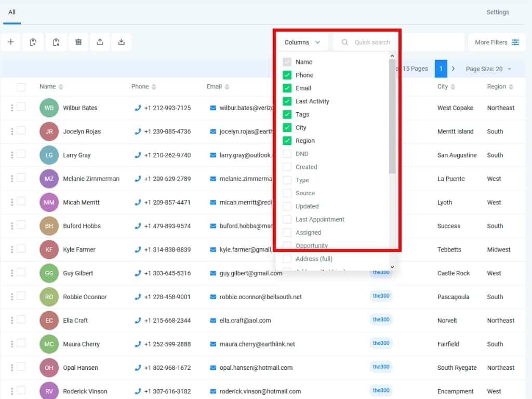Enable the DND column checkbox

click(287, 154)
